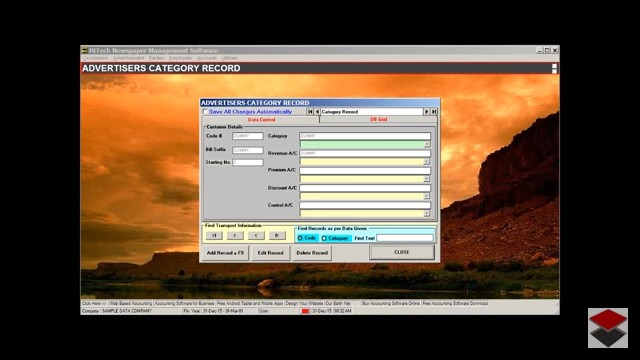
Task: Click the Code # input field
Action: pyautogui.click(x=248, y=136)
